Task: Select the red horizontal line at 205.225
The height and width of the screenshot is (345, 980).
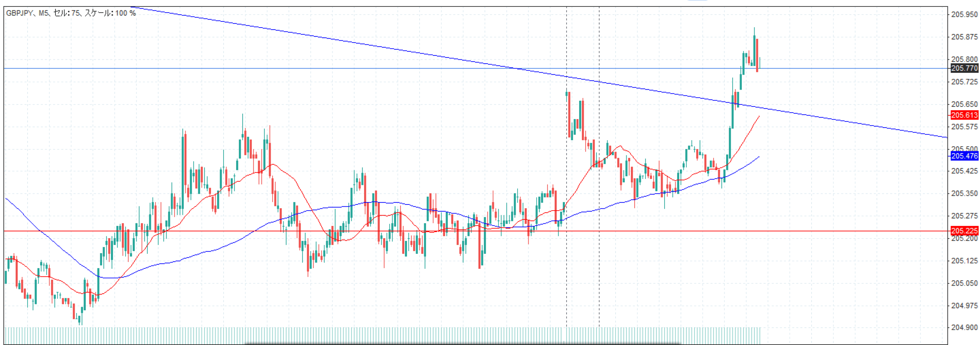Action: tap(476, 231)
